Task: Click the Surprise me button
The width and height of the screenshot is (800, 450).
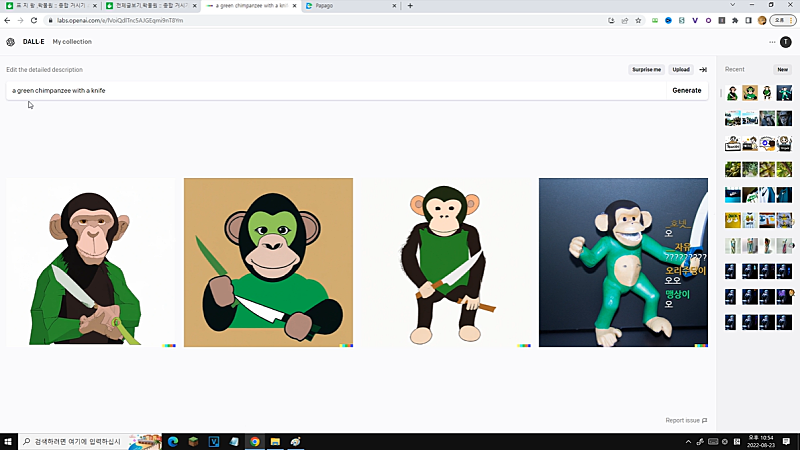Action: point(646,70)
